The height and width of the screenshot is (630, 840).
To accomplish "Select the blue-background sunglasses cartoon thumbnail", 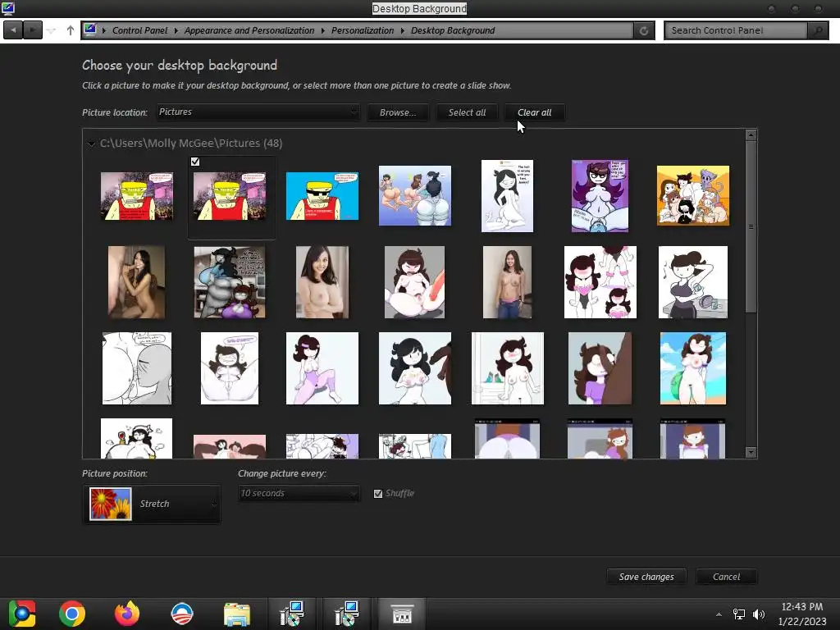I will tap(322, 196).
